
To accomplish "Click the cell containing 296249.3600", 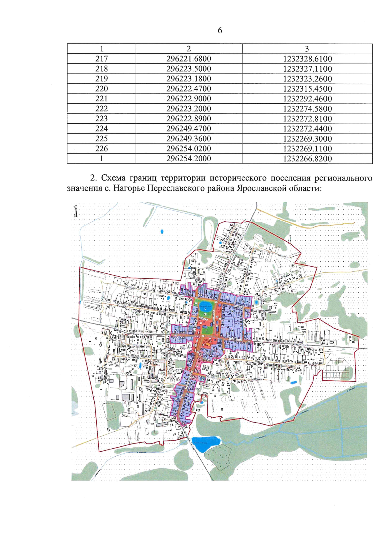I will [189, 139].
